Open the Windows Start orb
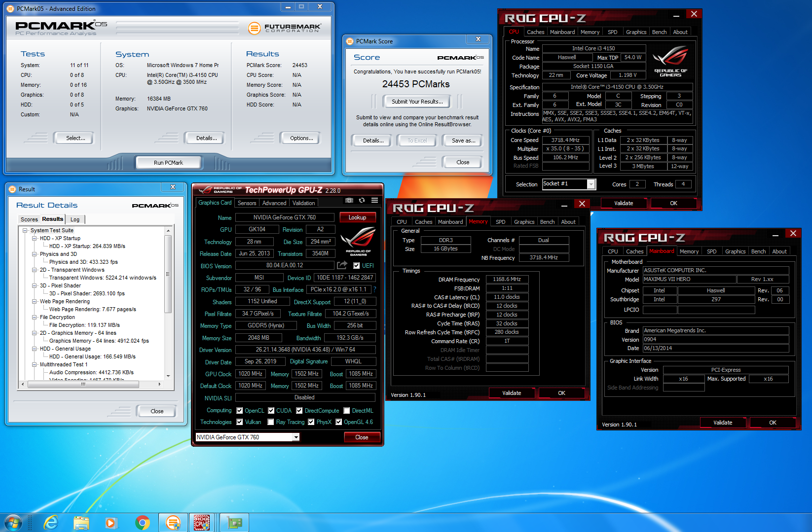812x532 pixels. pos(13,523)
